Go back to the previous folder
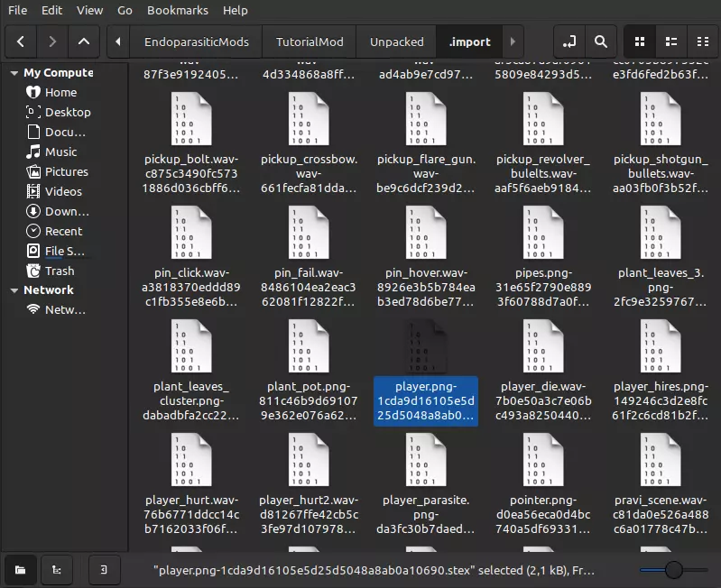The height and width of the screenshot is (588, 721). (x=21, y=41)
